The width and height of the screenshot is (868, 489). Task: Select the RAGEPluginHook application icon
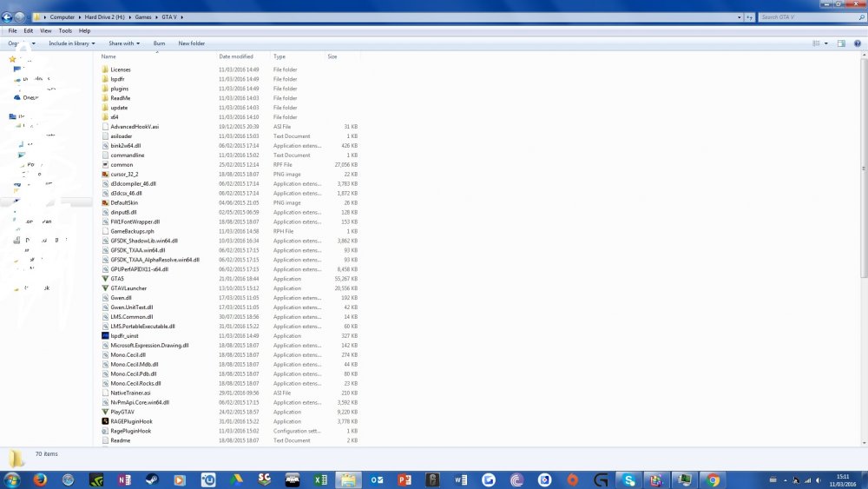point(105,421)
